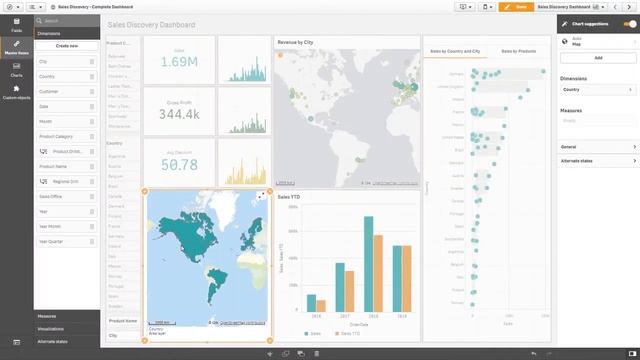Click the Create new dimension button
The width and height of the screenshot is (640, 360).
pos(67,46)
